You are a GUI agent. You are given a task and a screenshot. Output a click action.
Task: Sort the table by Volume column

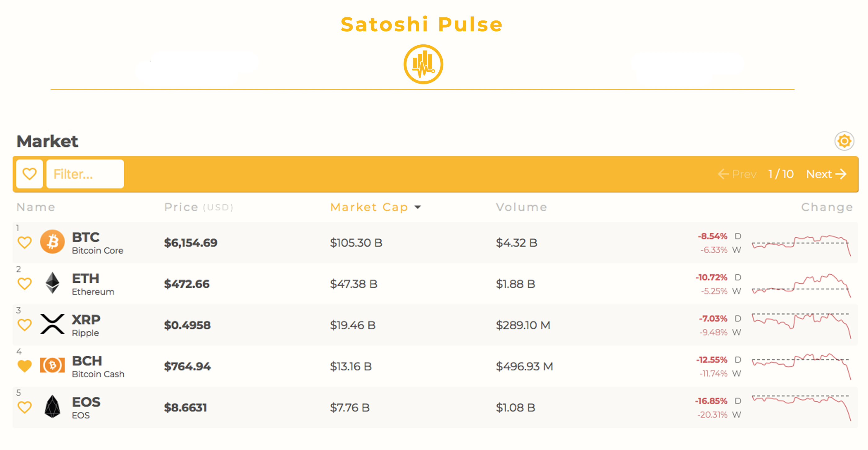click(521, 207)
